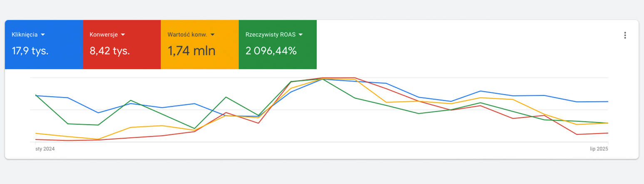Click the Kliknięcia label on blue card
The image size is (644, 184).
tap(25, 35)
